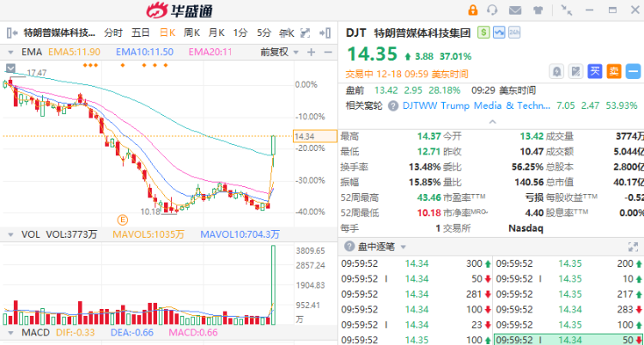The image size is (644, 345).
Task: Click the 总市值 value 40.17亿
Action: click(x=629, y=182)
